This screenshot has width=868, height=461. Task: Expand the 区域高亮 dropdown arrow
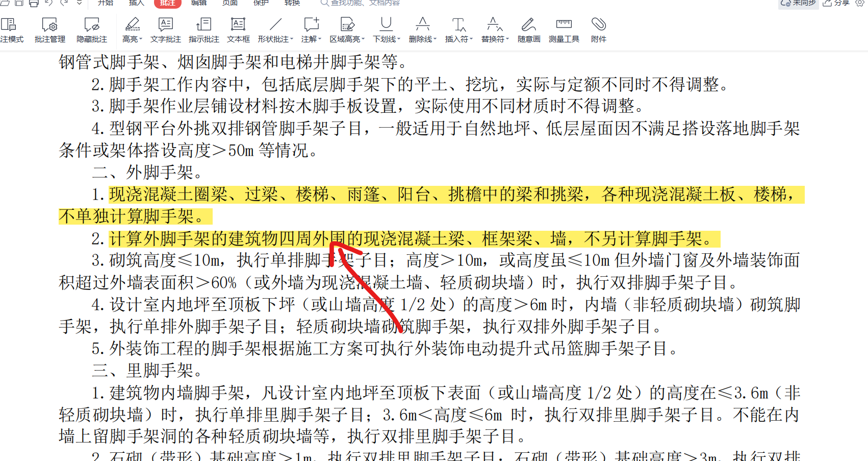click(363, 39)
